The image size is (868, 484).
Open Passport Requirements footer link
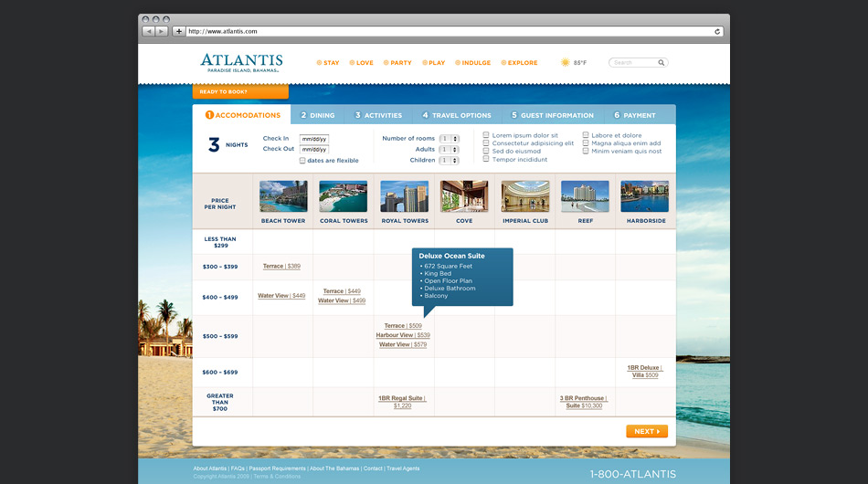coord(277,468)
